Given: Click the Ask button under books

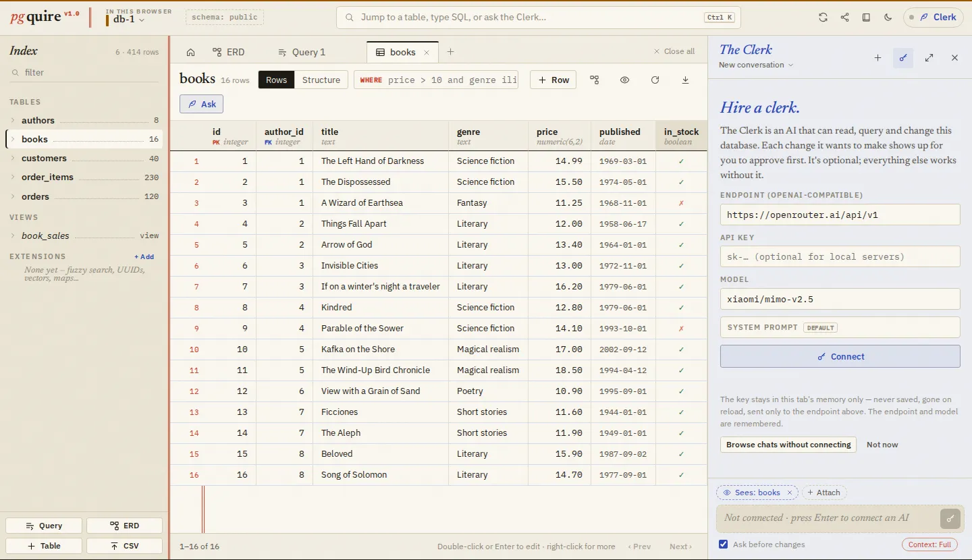Looking at the screenshot, I should (201, 104).
